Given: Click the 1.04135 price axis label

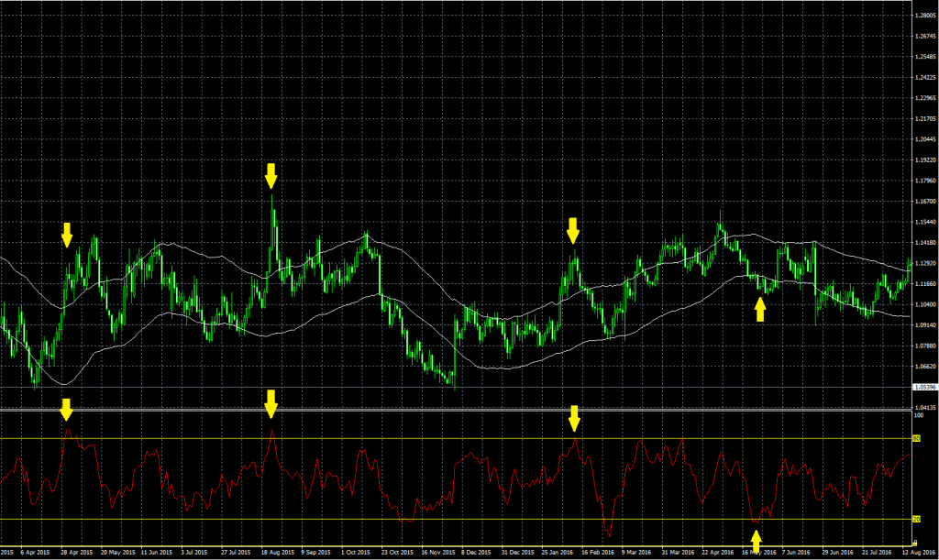Looking at the screenshot, I should 926,408.
